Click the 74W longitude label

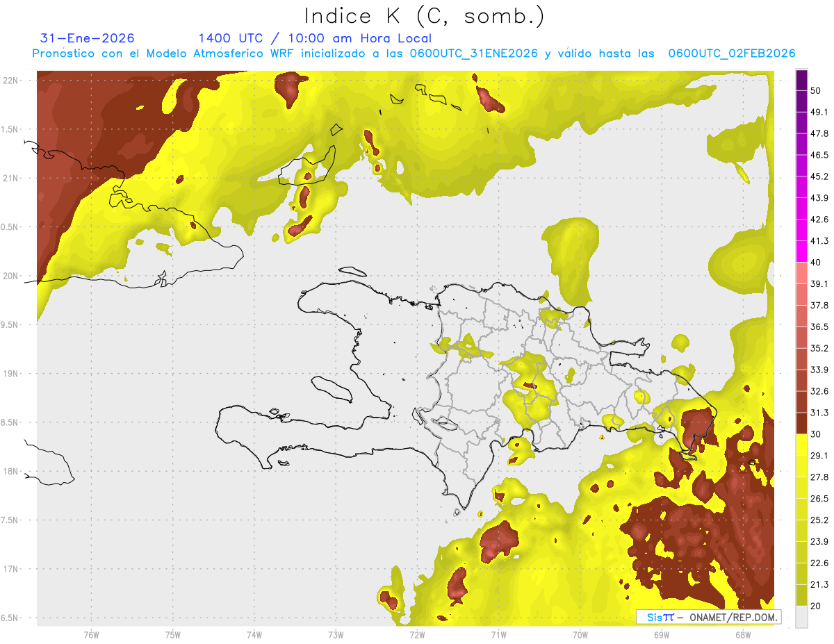254,634
